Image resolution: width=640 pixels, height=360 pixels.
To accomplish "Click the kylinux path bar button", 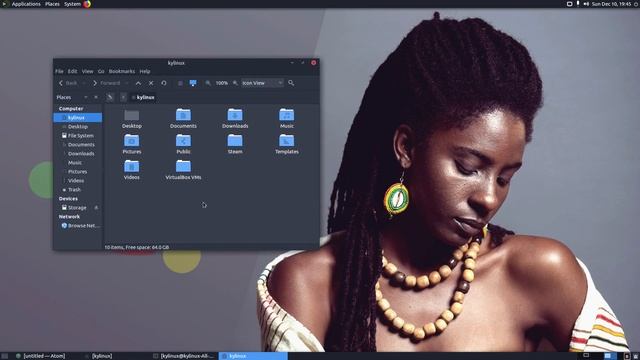I will (x=143, y=97).
